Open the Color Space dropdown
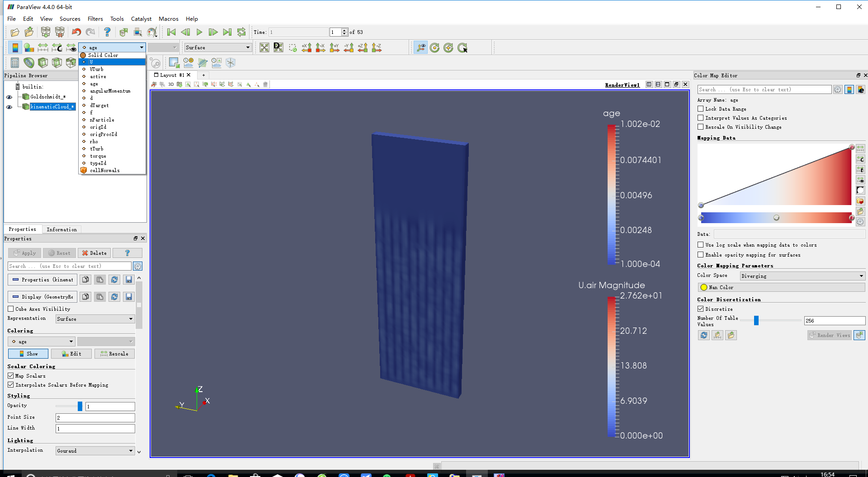Screen dimensions: 868x477 pos(802,276)
